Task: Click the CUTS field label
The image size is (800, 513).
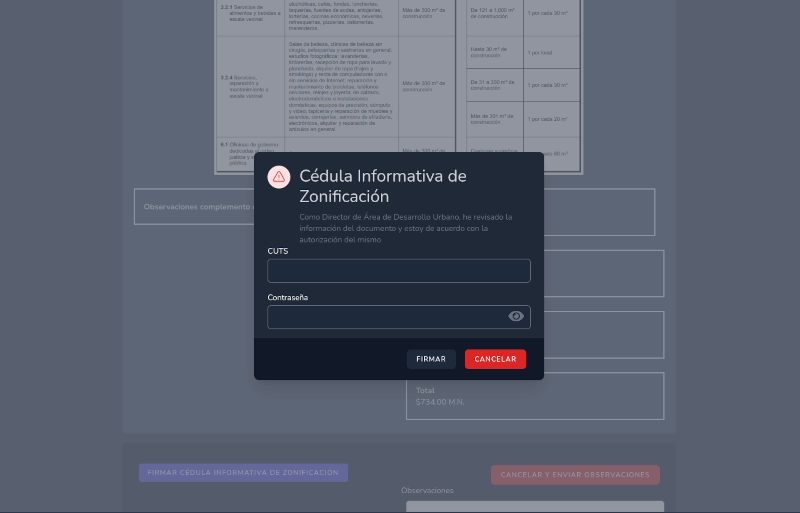Action: tap(278, 251)
